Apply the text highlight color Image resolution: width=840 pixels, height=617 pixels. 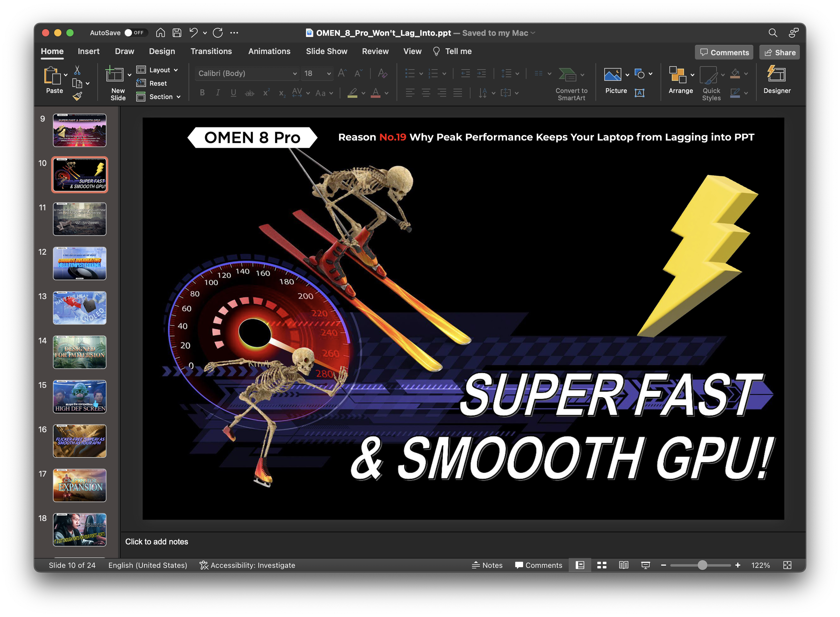352,93
